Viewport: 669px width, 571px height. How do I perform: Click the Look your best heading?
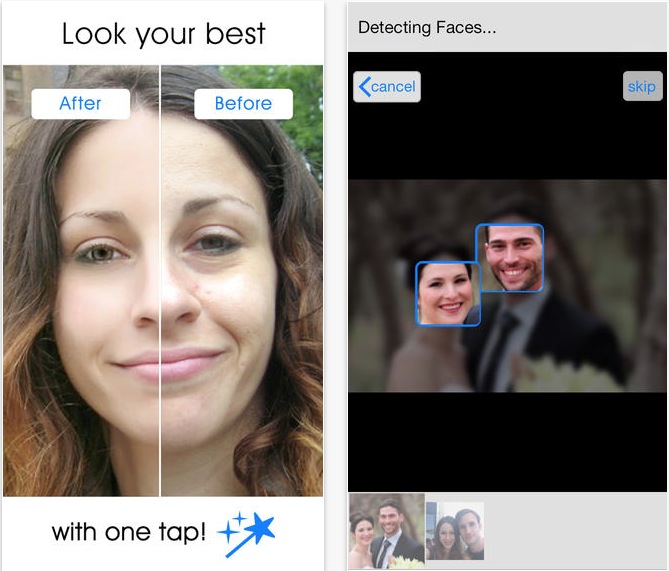(x=163, y=34)
